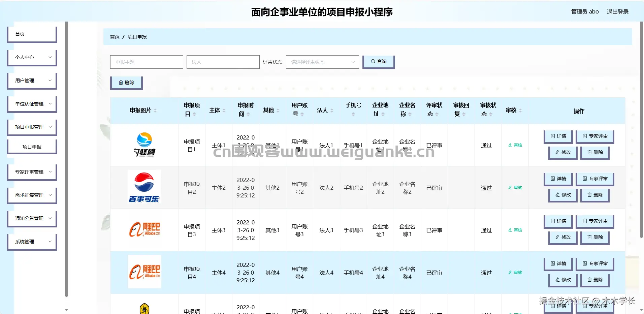The height and width of the screenshot is (314, 644).
Task: Click logo thumbnail in 申报项目1 row
Action: [144, 145]
